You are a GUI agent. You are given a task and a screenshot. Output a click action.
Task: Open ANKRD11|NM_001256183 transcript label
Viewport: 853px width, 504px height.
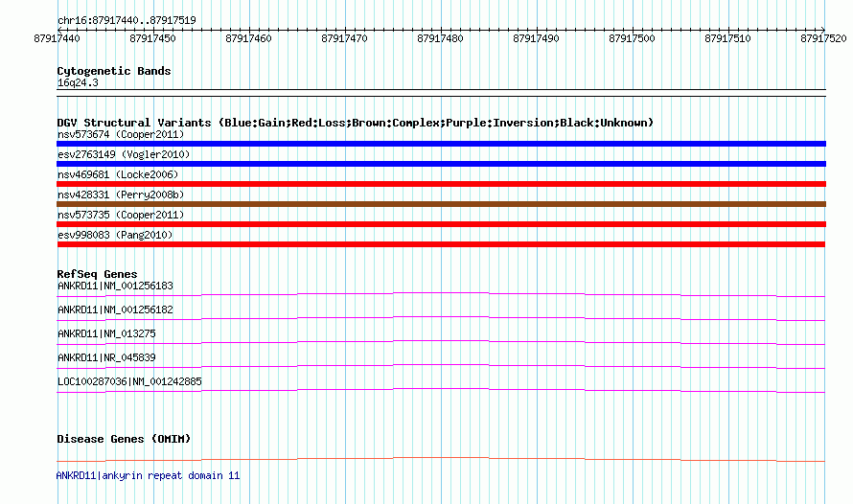click(x=115, y=286)
